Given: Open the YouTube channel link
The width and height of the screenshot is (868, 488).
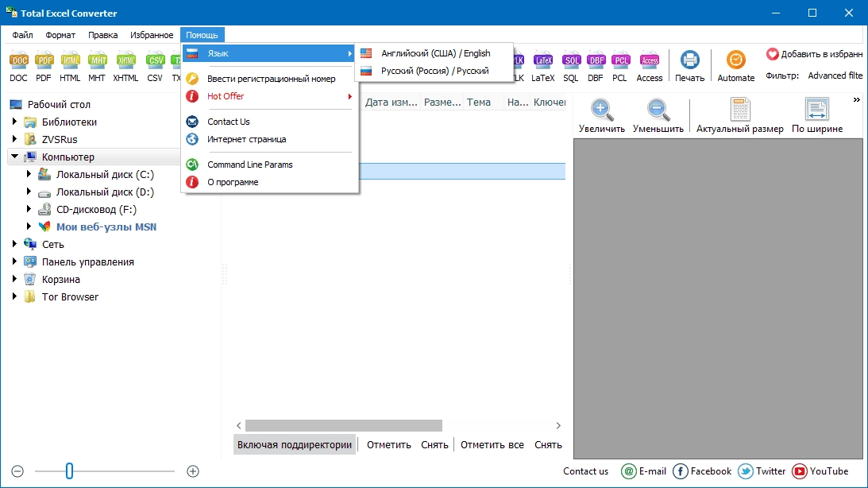Looking at the screenshot, I should click(820, 471).
